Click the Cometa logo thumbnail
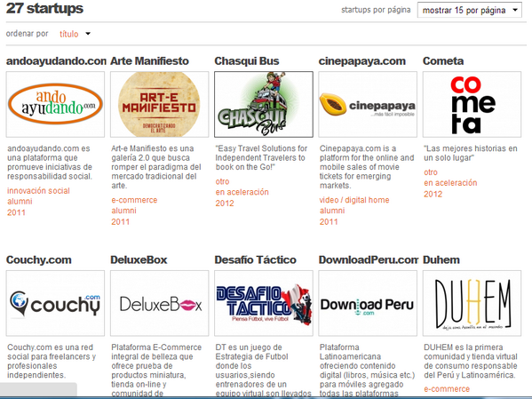The width and height of the screenshot is (532, 399). coord(472,104)
